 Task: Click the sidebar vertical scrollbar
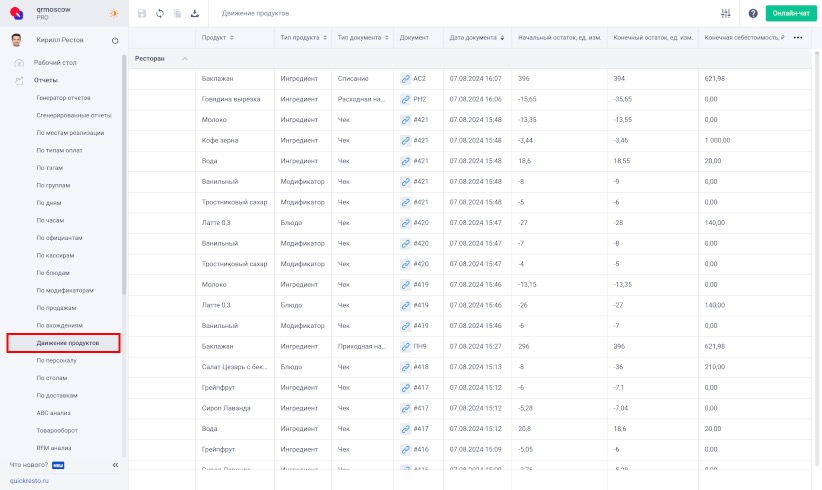124,174
